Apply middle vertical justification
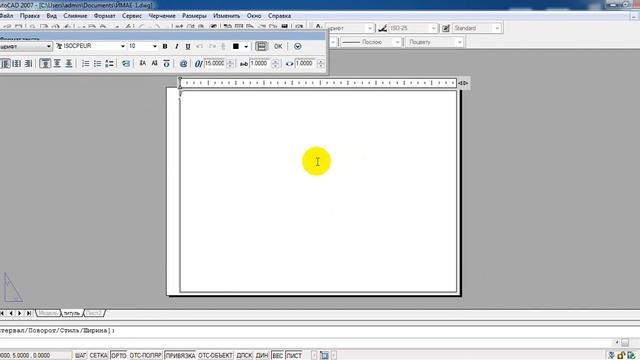This screenshot has width=640, height=360. [x=57, y=64]
